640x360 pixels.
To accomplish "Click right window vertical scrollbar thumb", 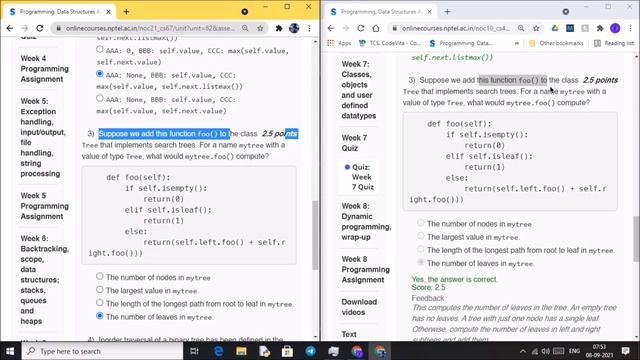I will point(636,239).
